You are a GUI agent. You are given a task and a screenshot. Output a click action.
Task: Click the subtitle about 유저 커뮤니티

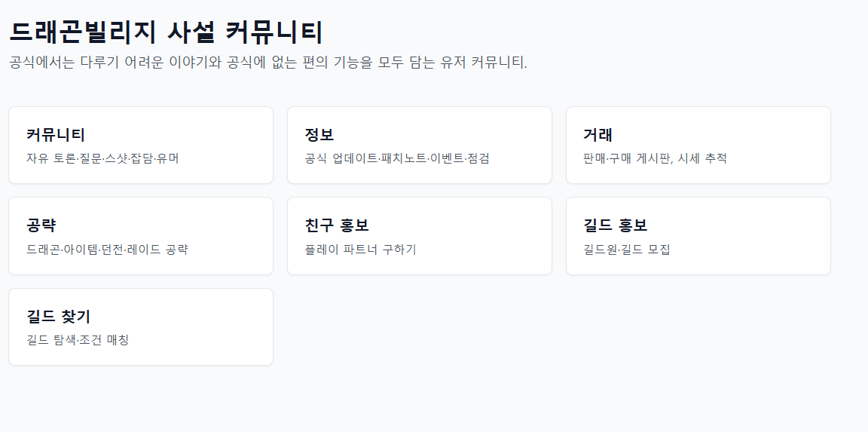click(x=268, y=63)
